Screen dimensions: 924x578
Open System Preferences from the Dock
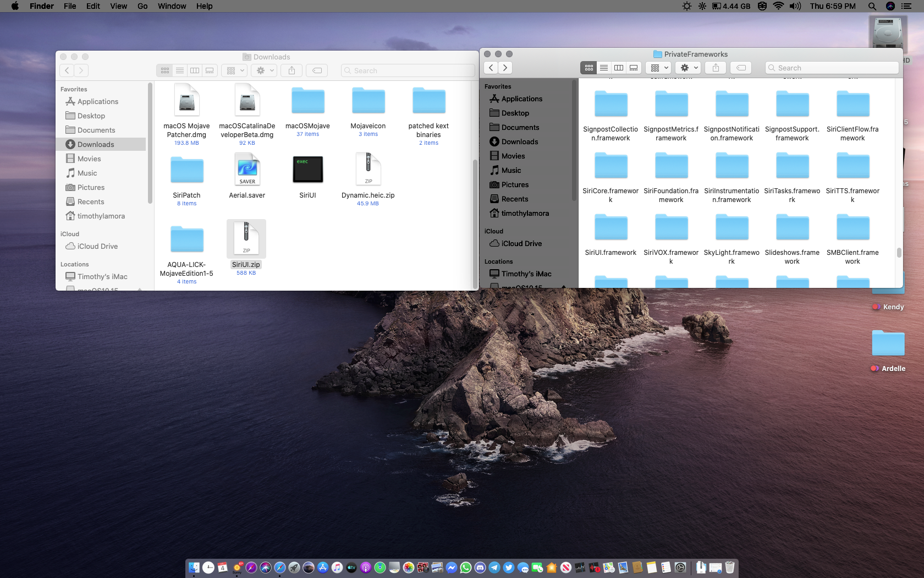point(680,568)
